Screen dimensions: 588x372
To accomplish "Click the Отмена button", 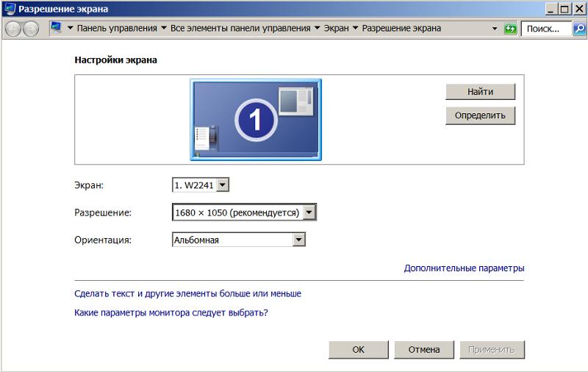I will pyautogui.click(x=424, y=349).
